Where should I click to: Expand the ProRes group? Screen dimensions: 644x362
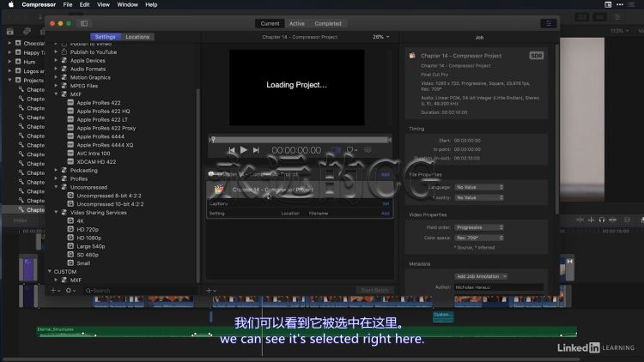(57, 178)
